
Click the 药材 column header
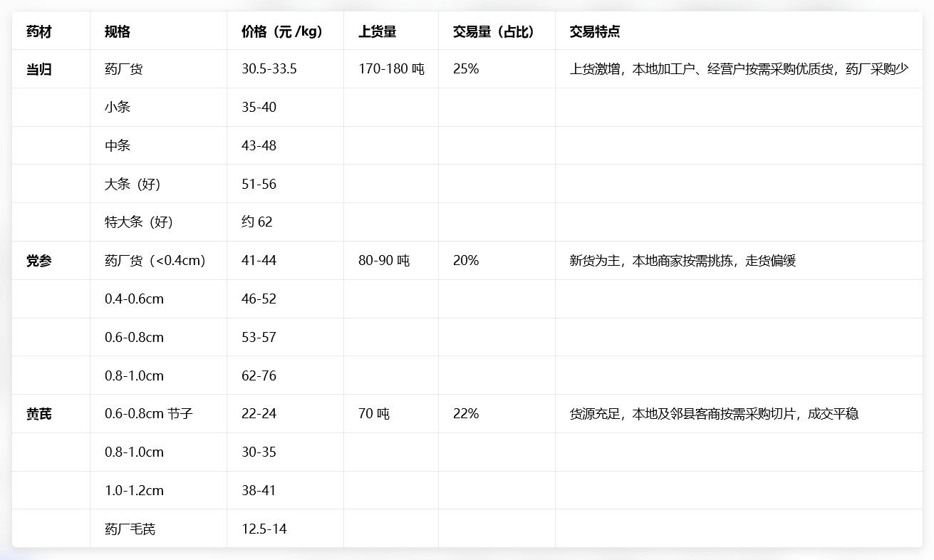point(38,31)
